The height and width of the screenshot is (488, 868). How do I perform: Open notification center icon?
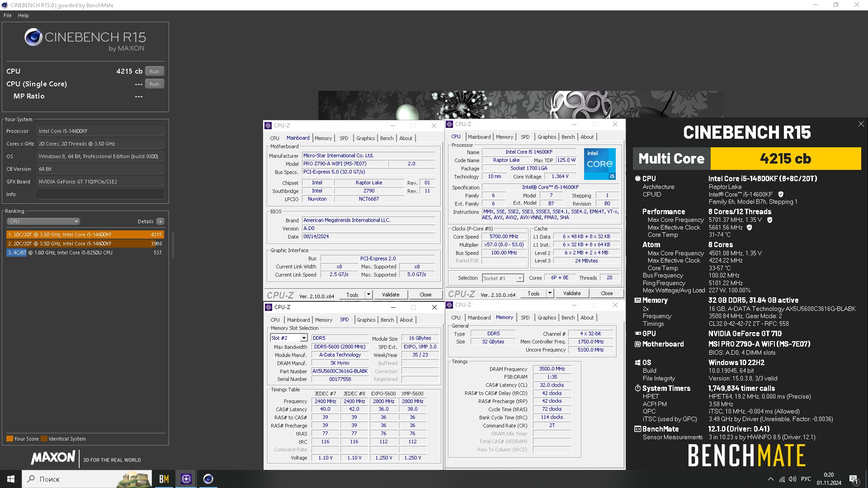pyautogui.click(x=854, y=479)
